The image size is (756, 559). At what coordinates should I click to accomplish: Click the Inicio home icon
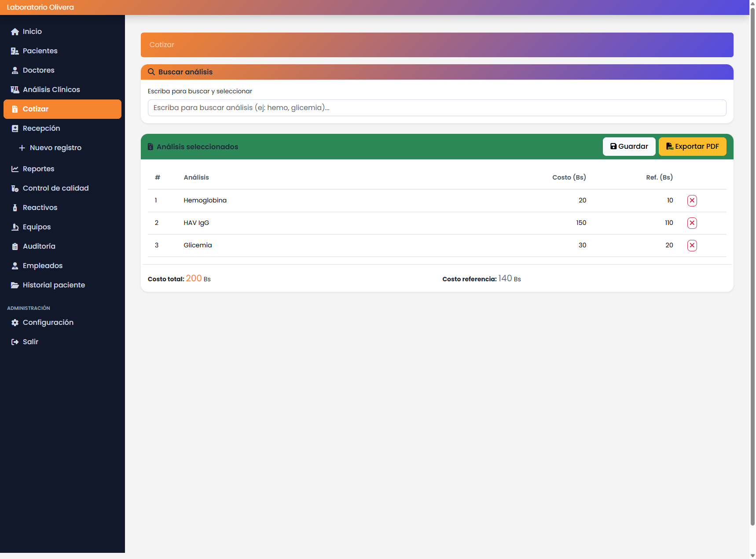(15, 32)
